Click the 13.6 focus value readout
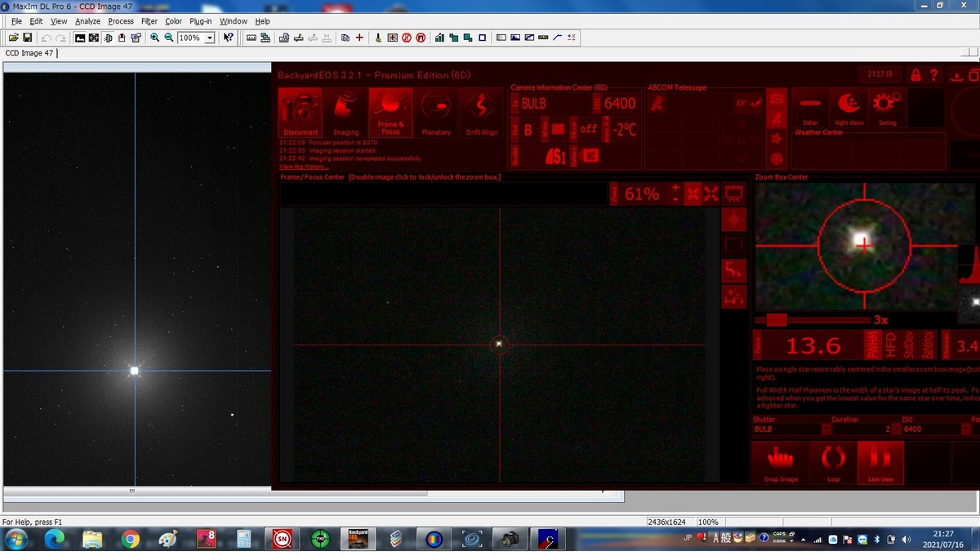The image size is (980, 556). pyautogui.click(x=813, y=346)
